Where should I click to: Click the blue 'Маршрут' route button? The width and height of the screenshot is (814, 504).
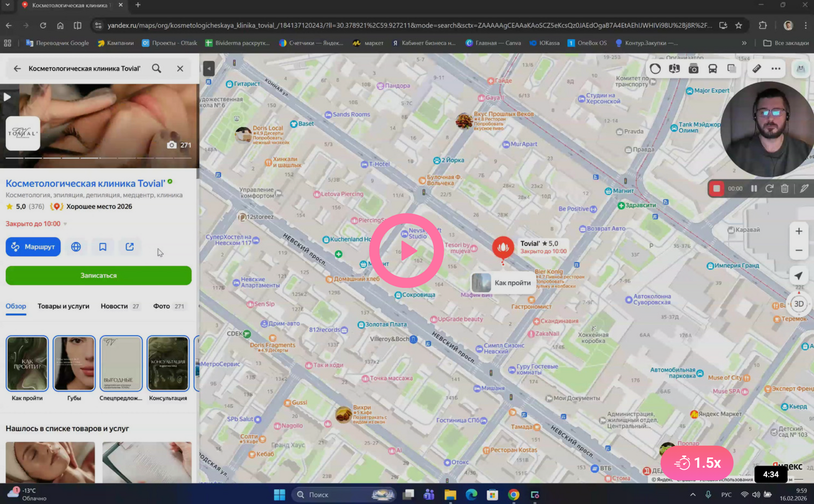[x=33, y=247]
